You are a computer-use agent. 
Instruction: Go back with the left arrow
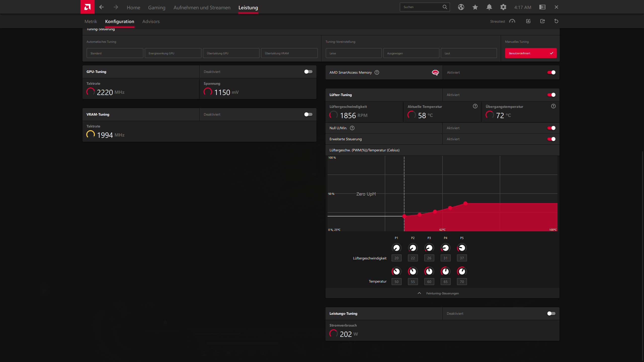[101, 7]
